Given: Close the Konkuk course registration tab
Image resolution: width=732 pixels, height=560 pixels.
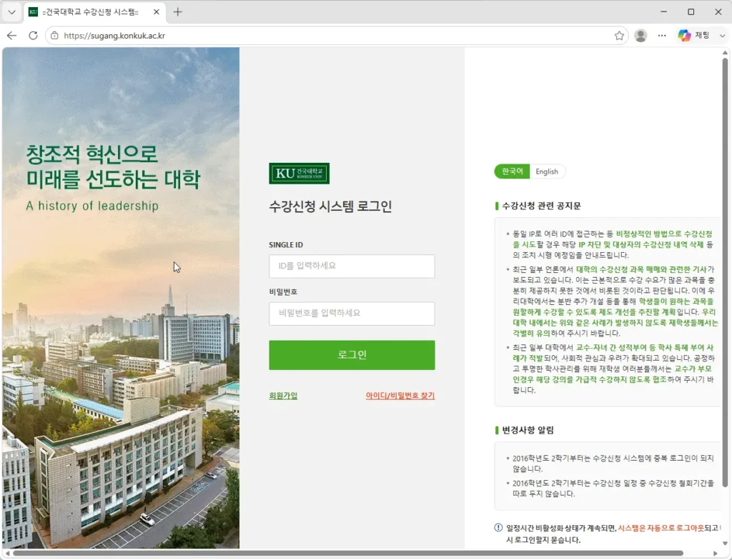Looking at the screenshot, I should tap(157, 12).
